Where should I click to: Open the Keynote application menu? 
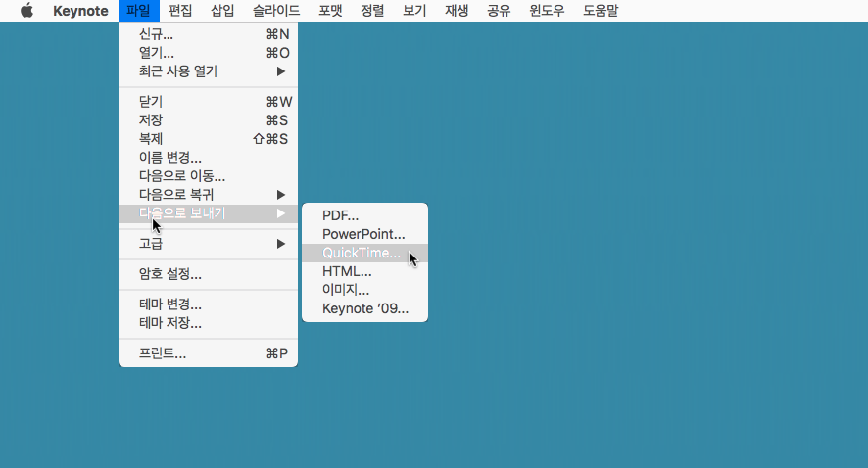coord(80,11)
